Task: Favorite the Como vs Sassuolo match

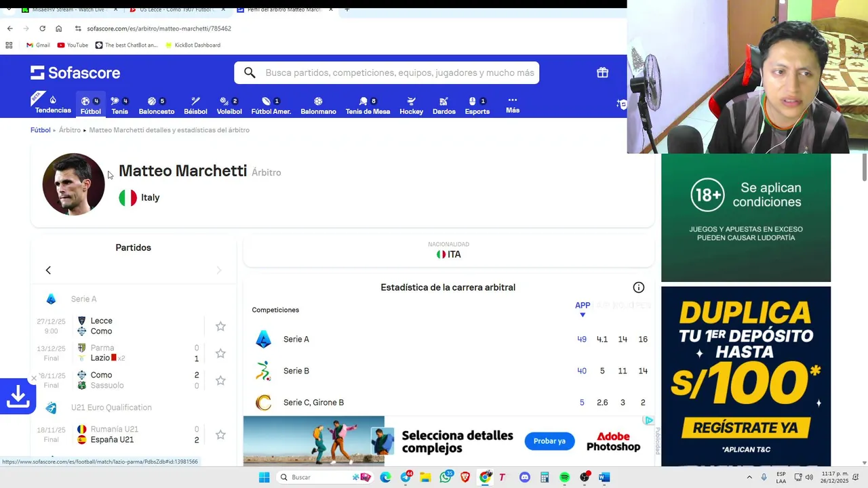Action: (220, 380)
